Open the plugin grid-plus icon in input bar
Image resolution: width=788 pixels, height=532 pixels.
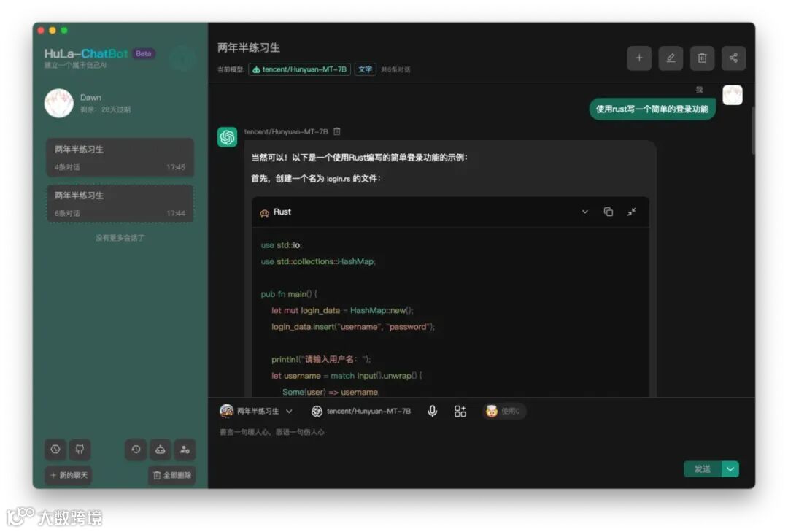pyautogui.click(x=460, y=412)
